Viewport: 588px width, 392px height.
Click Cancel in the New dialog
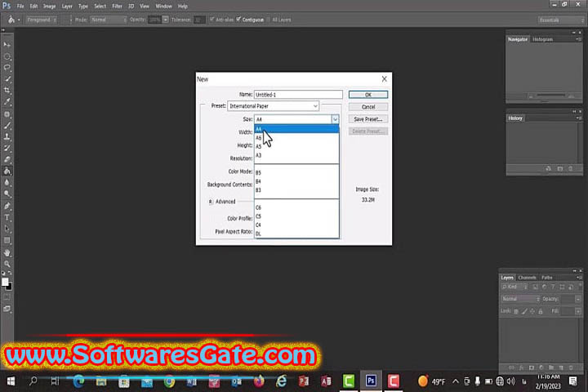coord(367,107)
